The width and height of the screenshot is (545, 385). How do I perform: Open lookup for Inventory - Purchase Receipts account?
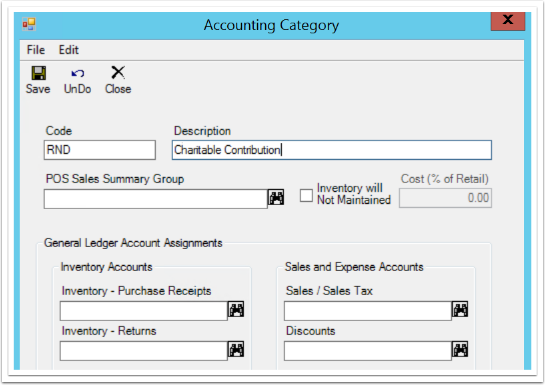236,309
